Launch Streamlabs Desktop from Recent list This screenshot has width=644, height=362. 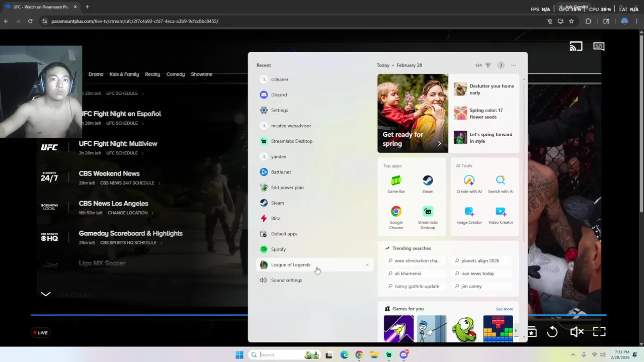(x=314, y=141)
